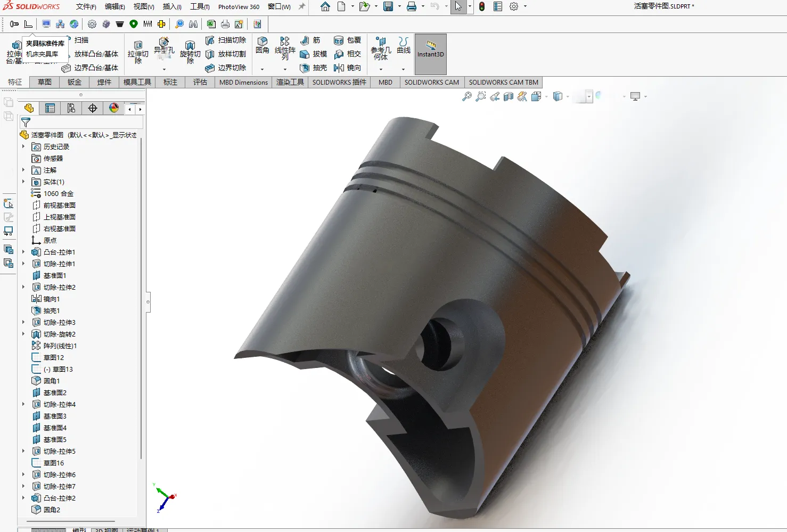Select the Revolved Cut (旋转切除) tool
The image size is (787, 532).
(190, 52)
